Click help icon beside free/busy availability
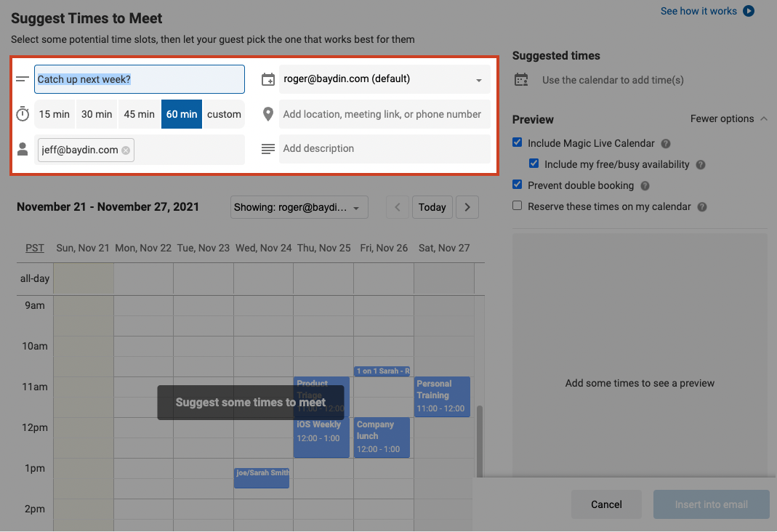The height and width of the screenshot is (532, 777). tap(701, 165)
